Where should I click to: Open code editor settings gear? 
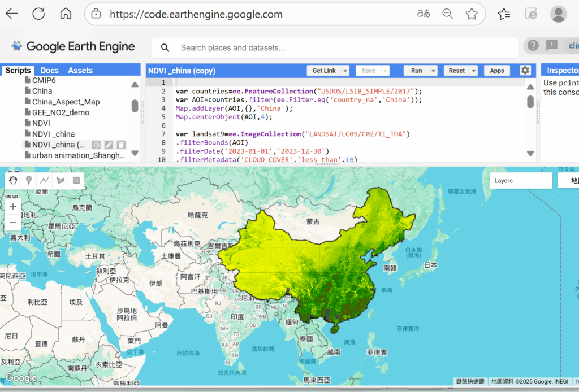(x=525, y=71)
